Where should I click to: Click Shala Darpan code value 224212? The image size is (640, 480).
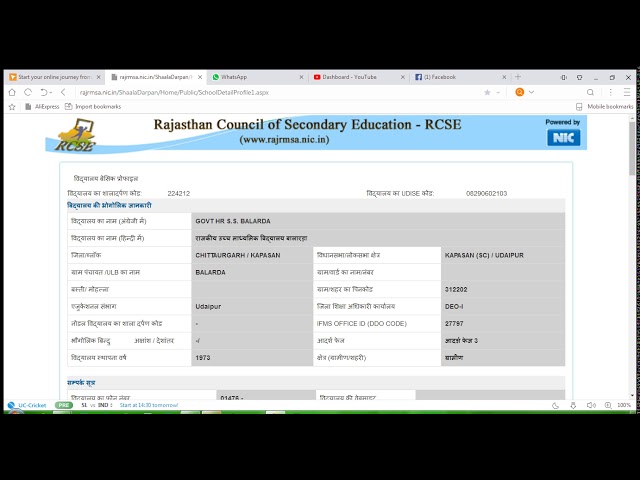tap(178, 193)
